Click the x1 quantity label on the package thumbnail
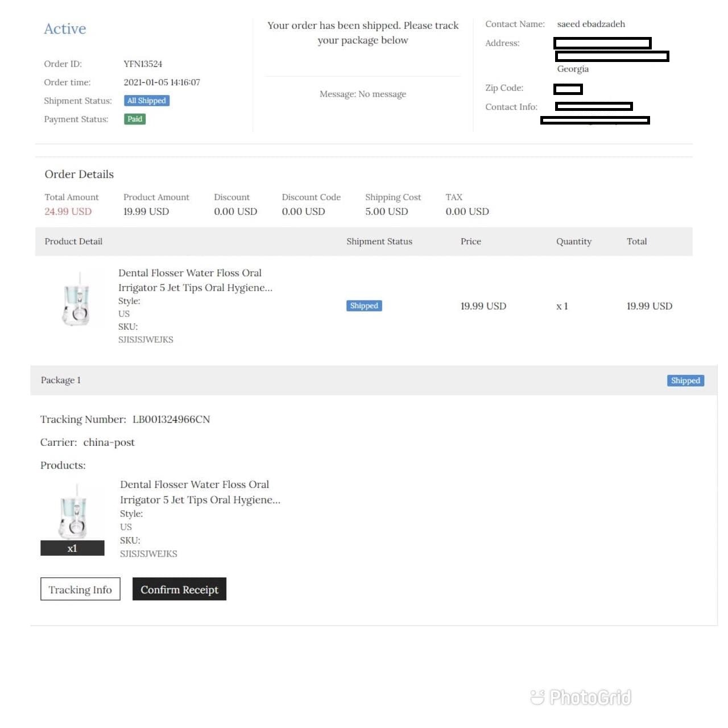This screenshot has height=728, width=728. [x=72, y=548]
